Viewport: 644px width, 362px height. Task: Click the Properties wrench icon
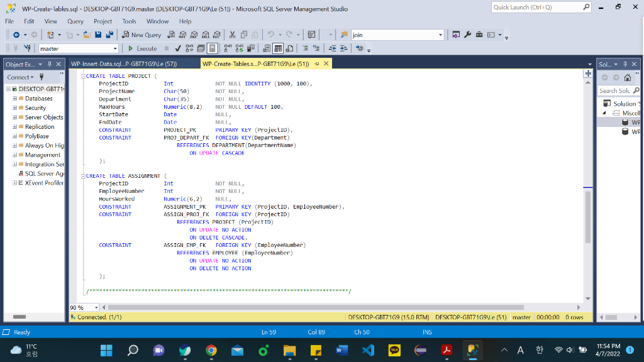pyautogui.click(x=468, y=35)
